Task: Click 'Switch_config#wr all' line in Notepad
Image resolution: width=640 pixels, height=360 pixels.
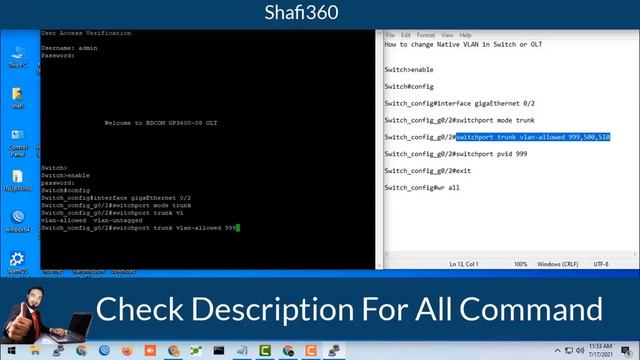Action: click(x=422, y=188)
